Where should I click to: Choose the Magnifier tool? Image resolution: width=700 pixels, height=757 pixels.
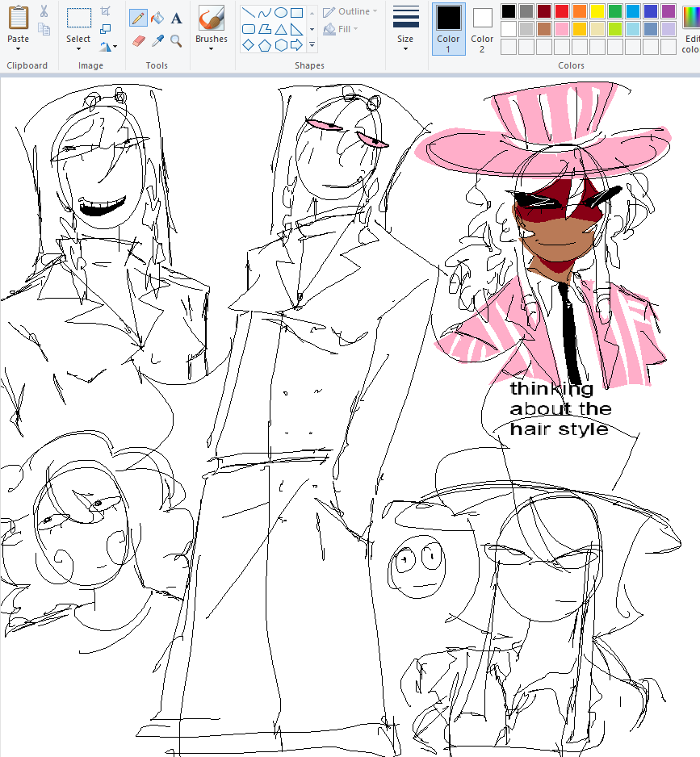[176, 41]
